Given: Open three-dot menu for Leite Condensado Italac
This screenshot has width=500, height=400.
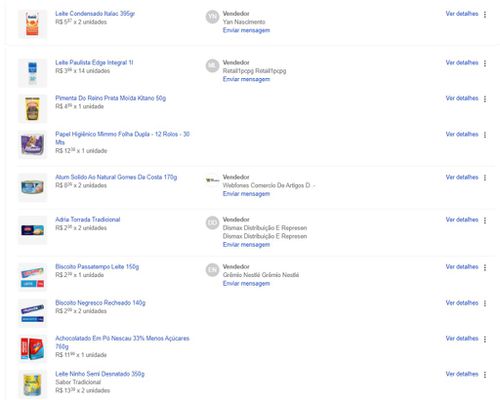Looking at the screenshot, I should (x=485, y=14).
